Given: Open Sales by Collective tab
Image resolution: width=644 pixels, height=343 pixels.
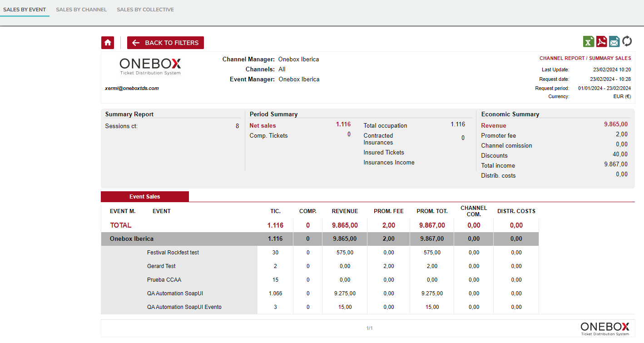Looking at the screenshot, I should coord(145,10).
